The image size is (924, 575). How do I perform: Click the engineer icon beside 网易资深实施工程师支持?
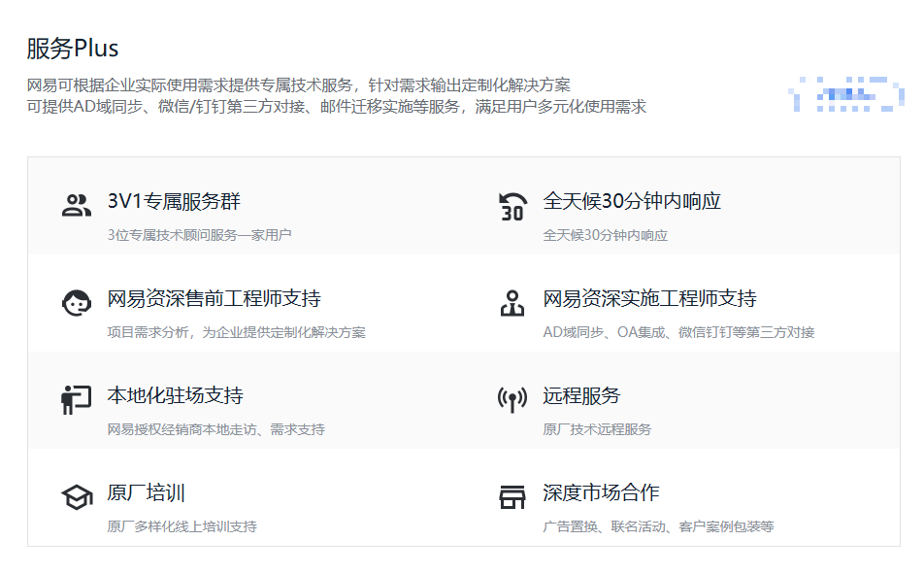tap(512, 303)
